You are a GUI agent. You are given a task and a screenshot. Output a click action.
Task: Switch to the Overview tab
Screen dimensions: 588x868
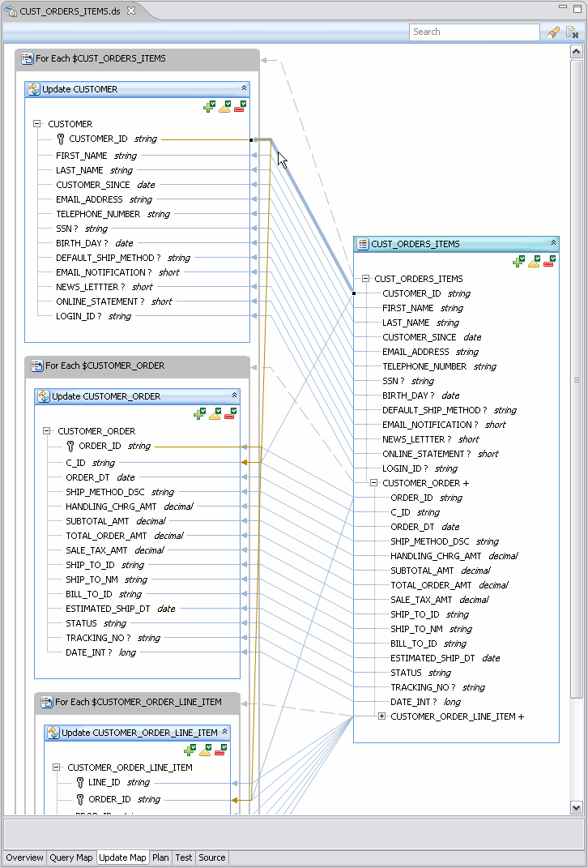point(25,857)
